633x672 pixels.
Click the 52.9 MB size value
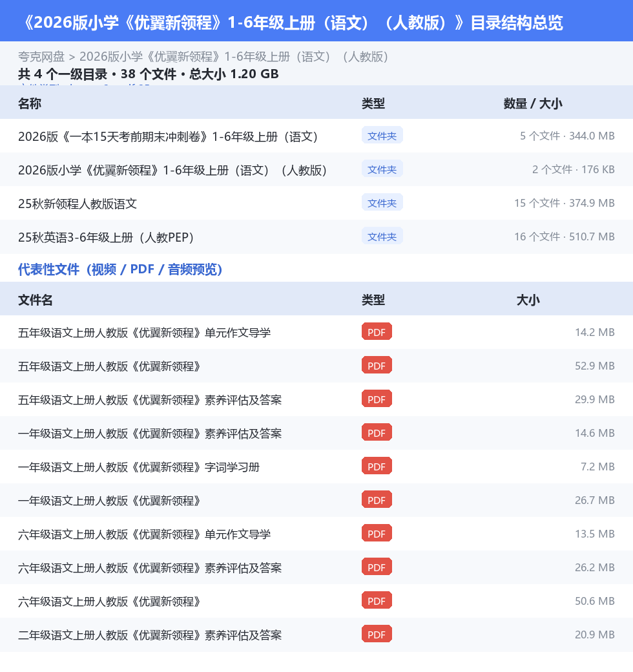594,366
